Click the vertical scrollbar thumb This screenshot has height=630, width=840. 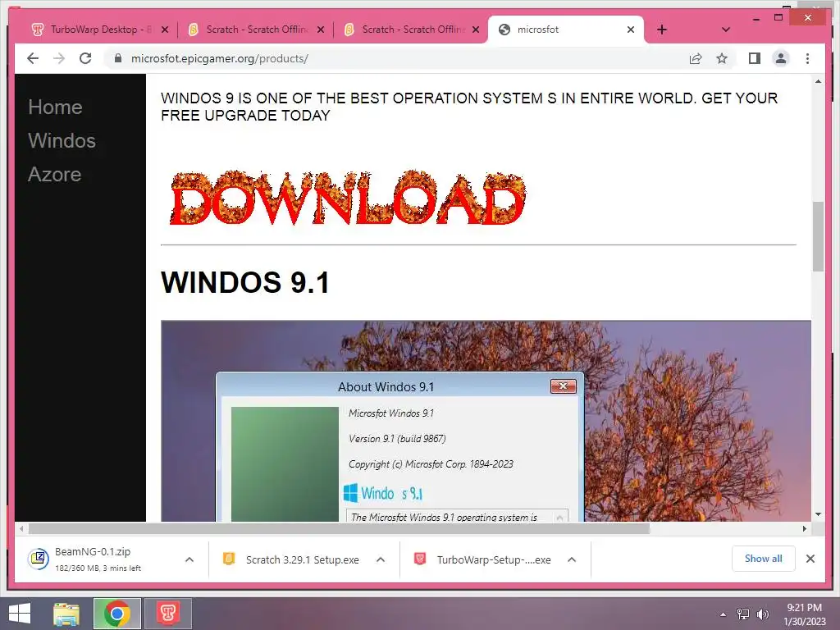tap(818, 236)
